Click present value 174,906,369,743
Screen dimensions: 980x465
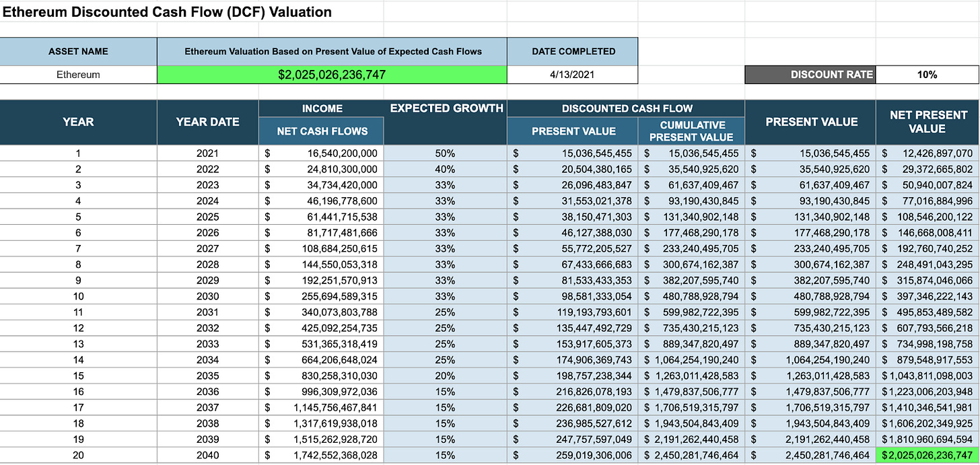(573, 360)
